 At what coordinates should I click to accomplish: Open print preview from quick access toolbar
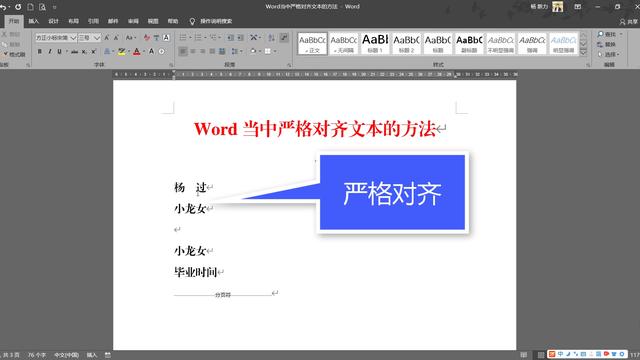pos(42,7)
